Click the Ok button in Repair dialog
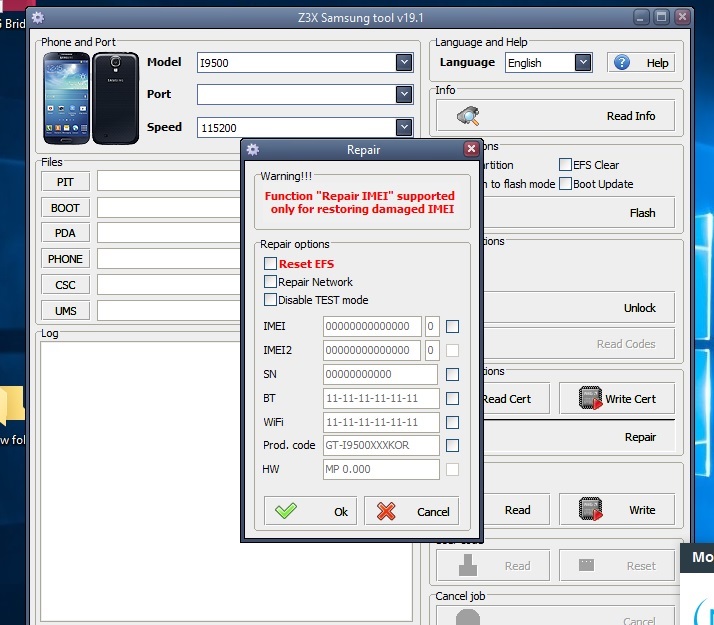The image size is (714, 625). pyautogui.click(x=310, y=511)
